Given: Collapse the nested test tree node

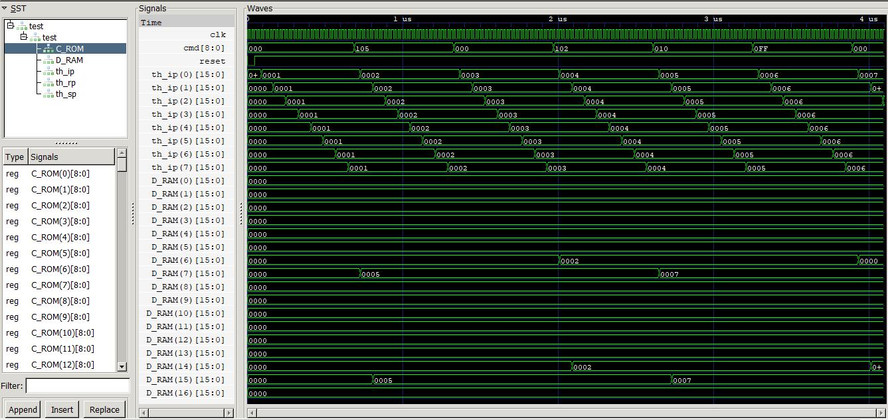Looking at the screenshot, I should (x=22, y=37).
